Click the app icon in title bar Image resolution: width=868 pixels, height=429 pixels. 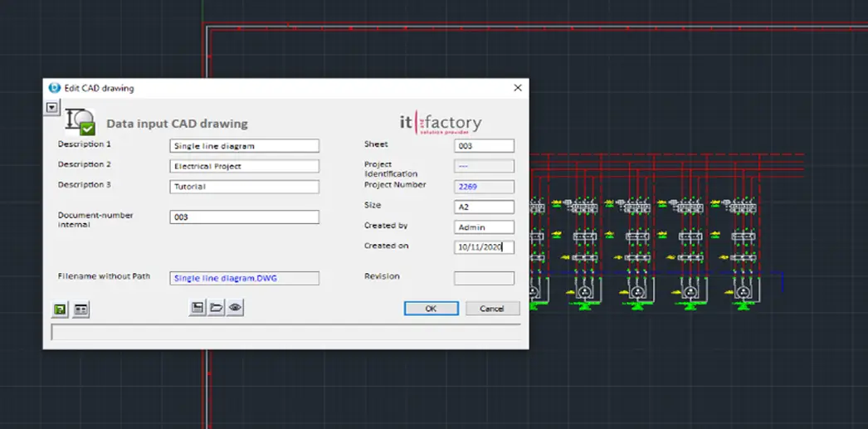(55, 88)
